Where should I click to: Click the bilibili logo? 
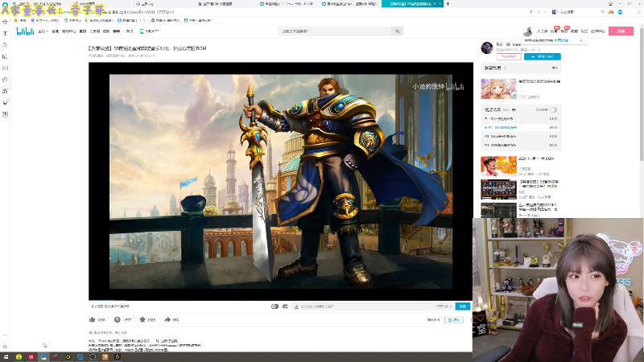click(x=25, y=31)
